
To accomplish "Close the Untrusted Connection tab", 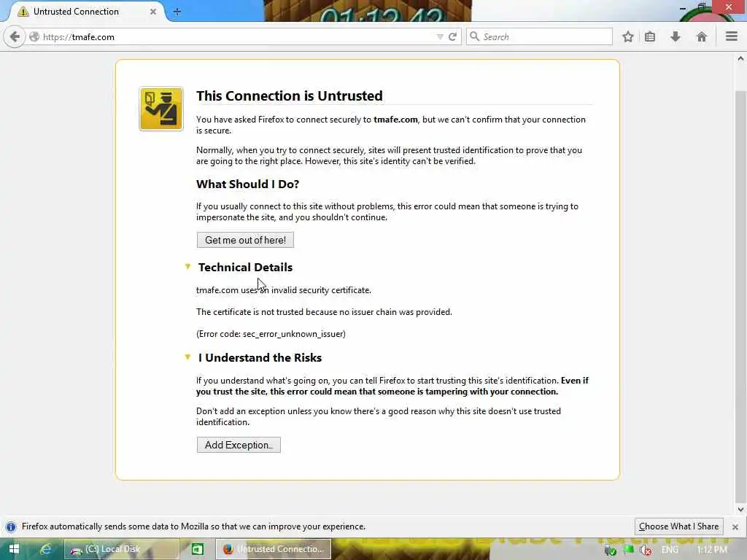I will pyautogui.click(x=153, y=12).
